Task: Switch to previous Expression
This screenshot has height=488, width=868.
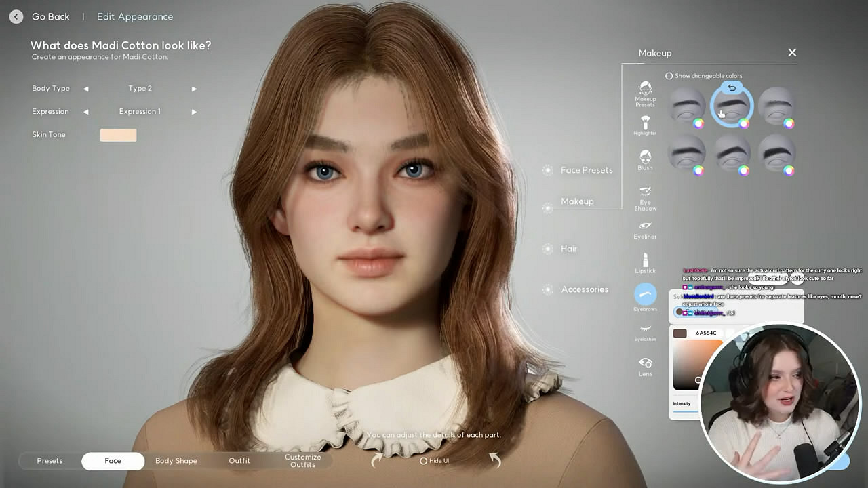Action: click(x=86, y=112)
